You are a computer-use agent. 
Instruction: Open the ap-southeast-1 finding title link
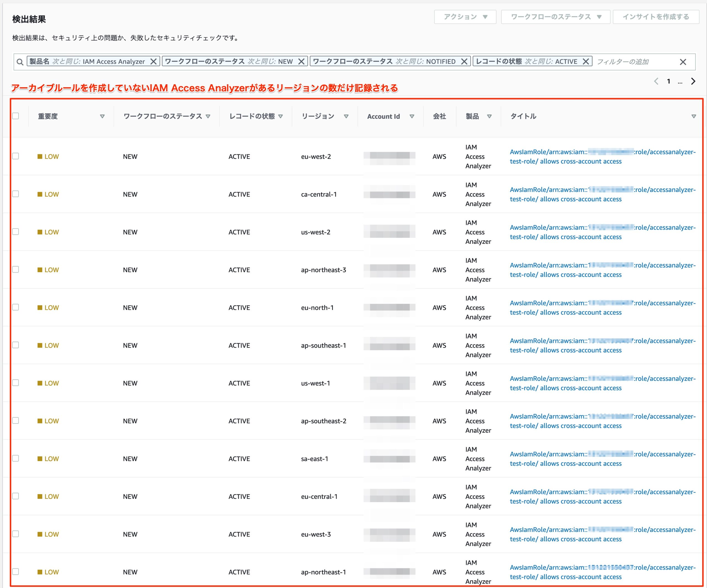603,345
